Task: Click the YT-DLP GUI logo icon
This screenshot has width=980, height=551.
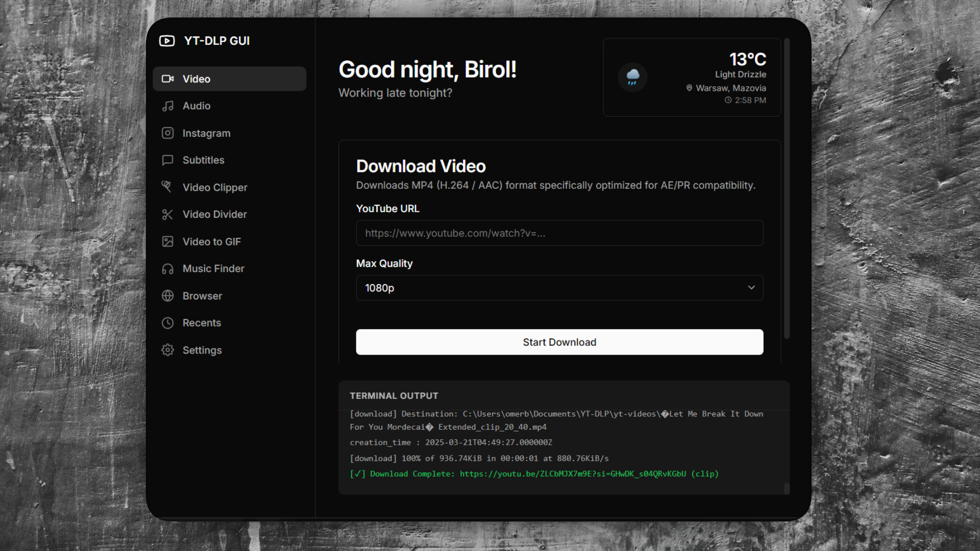Action: pos(167,41)
